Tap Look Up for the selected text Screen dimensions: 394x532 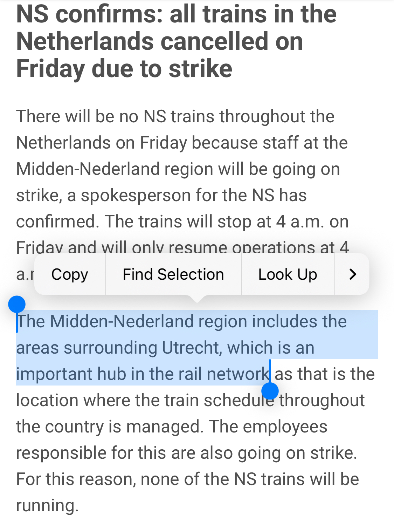pos(288,274)
